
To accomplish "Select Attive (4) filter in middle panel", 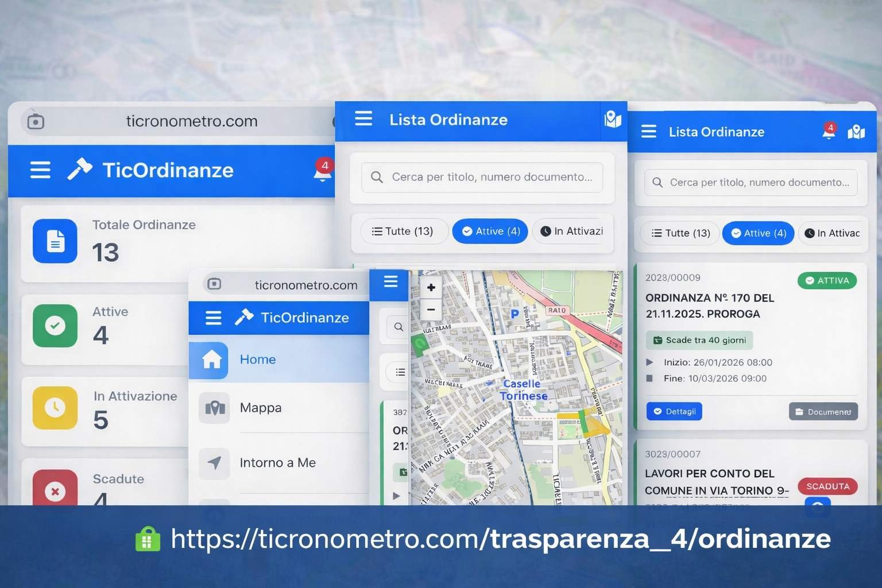I will click(x=490, y=231).
